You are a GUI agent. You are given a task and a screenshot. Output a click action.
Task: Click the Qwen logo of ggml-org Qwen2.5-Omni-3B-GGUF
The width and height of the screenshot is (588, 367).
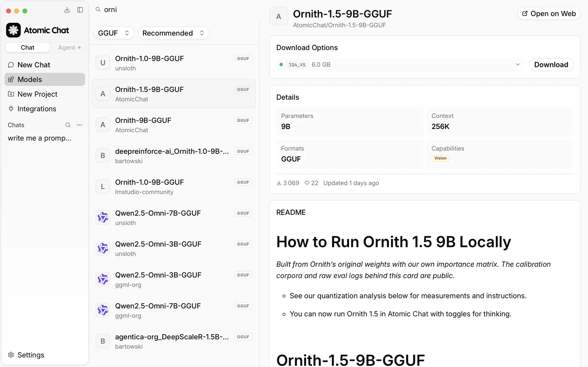[x=103, y=279]
